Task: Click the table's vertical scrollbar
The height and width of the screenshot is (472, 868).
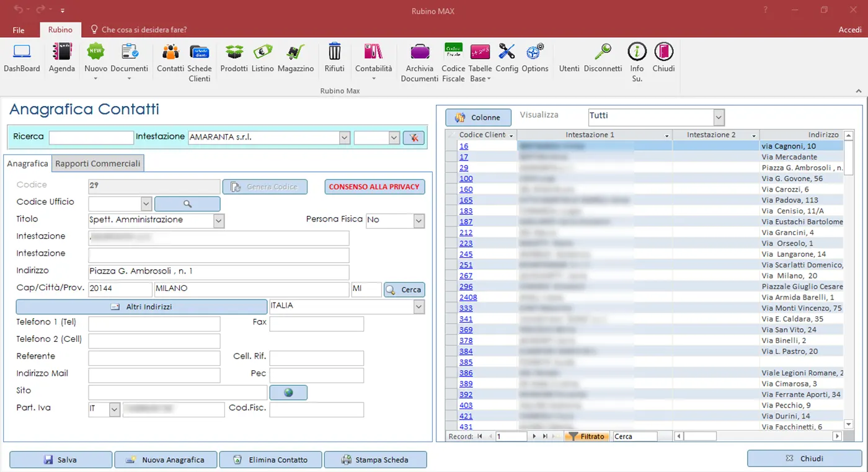Action: click(849, 280)
